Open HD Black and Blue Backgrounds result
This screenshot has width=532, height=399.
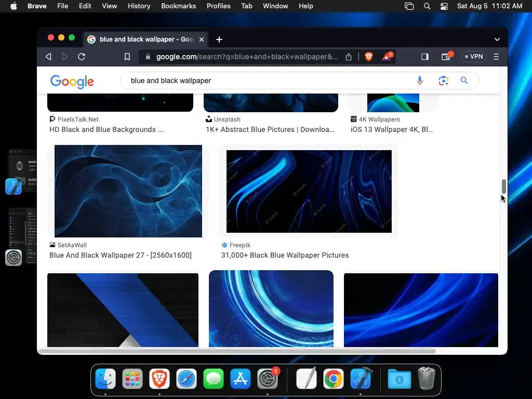point(106,129)
